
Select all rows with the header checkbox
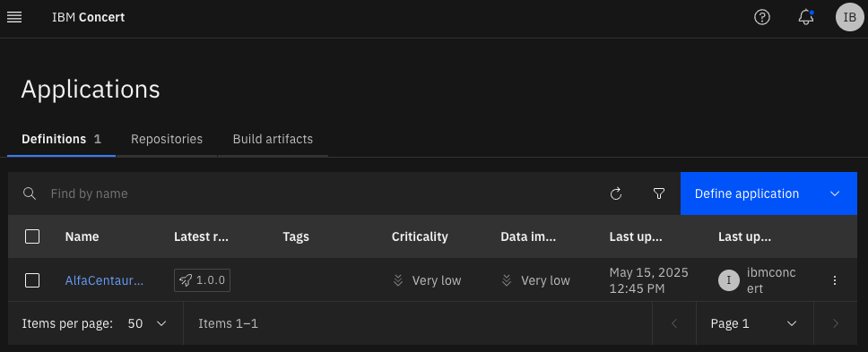32,236
